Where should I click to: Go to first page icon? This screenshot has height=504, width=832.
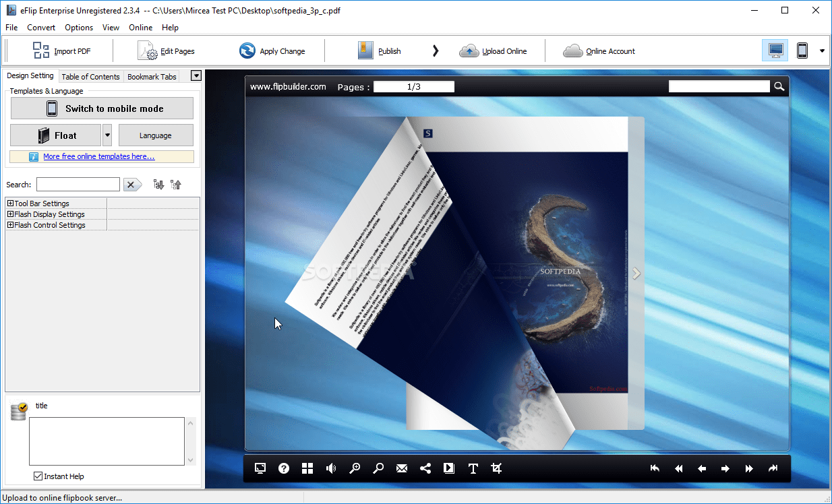tap(655, 468)
